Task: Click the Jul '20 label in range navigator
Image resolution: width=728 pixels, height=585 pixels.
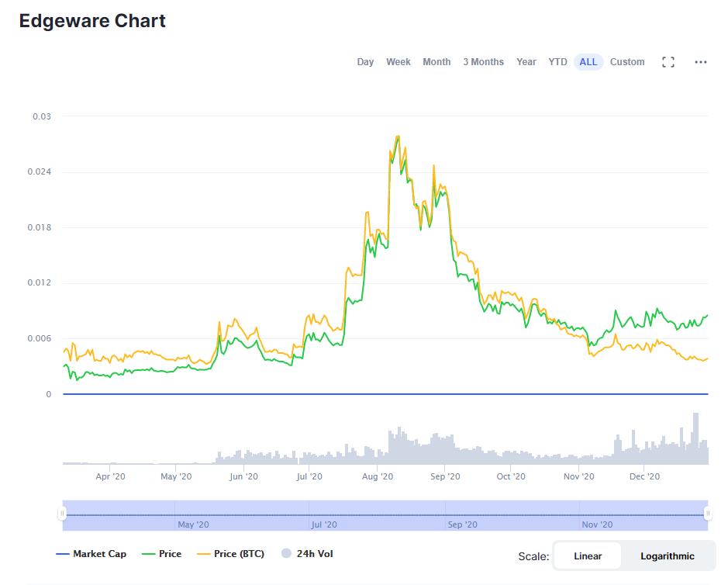Action: 324,524
